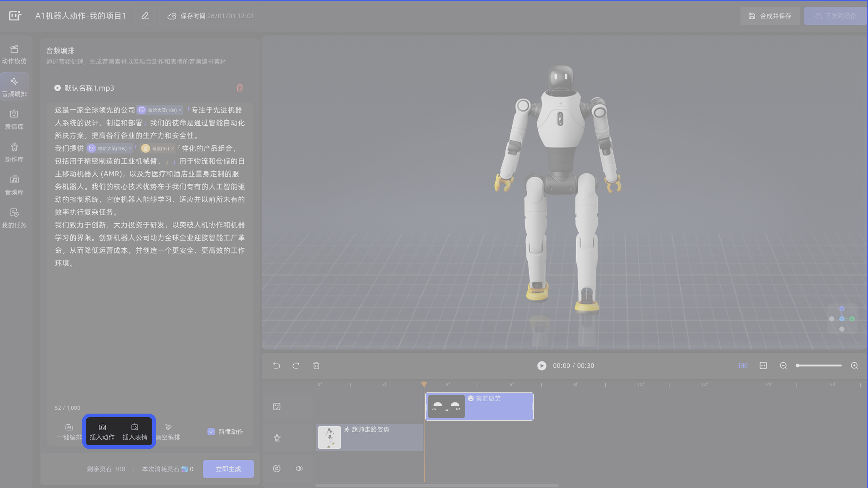The height and width of the screenshot is (488, 868).
Task: Click the 立即生成 button
Action: pos(228,469)
